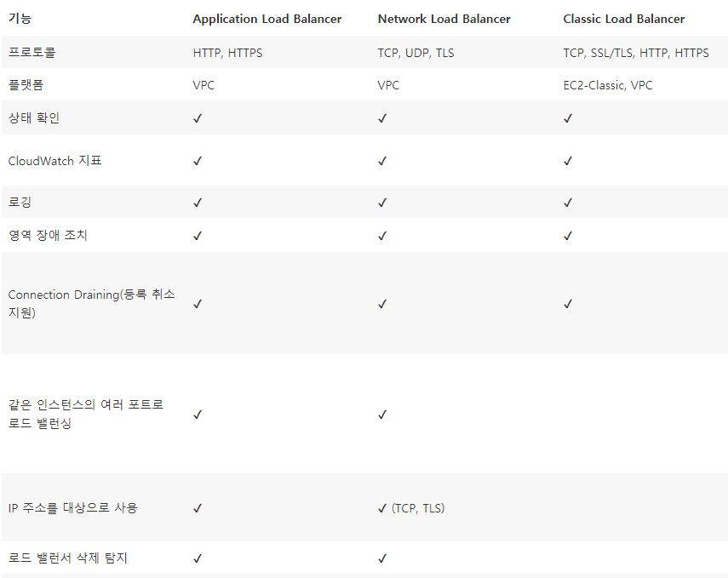Click Network checkmark for 로드 밸런서 삭제 탐지
The height and width of the screenshot is (578, 728).
coord(382,558)
